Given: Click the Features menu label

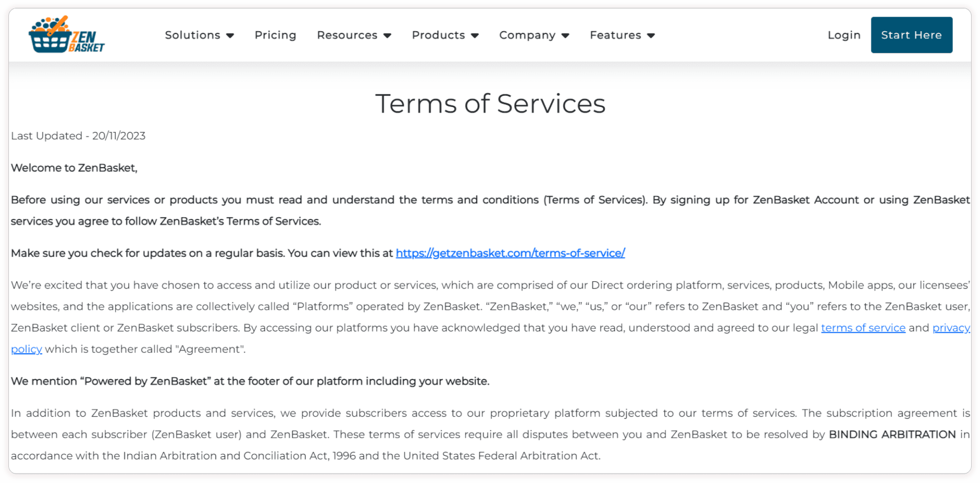Looking at the screenshot, I should (615, 35).
